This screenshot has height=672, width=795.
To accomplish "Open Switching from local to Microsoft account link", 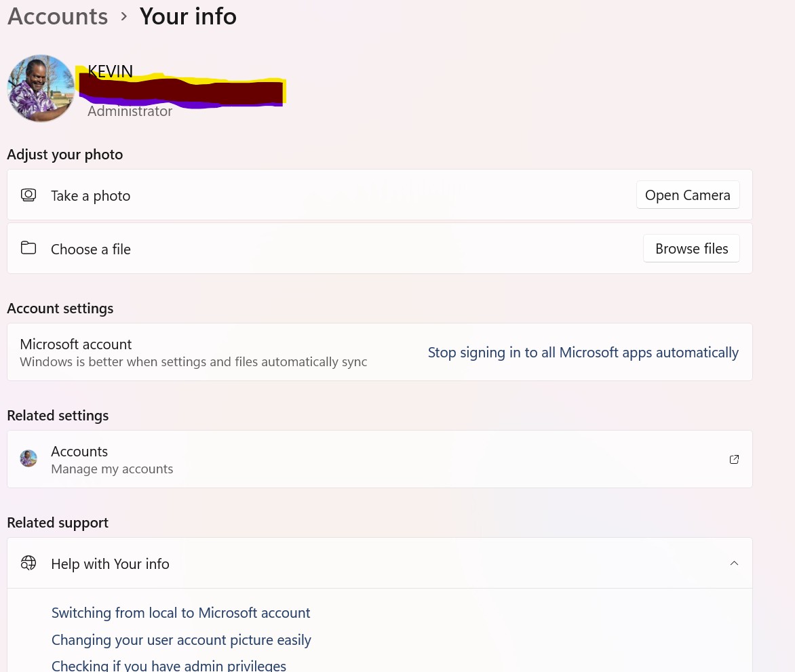I will click(x=180, y=613).
